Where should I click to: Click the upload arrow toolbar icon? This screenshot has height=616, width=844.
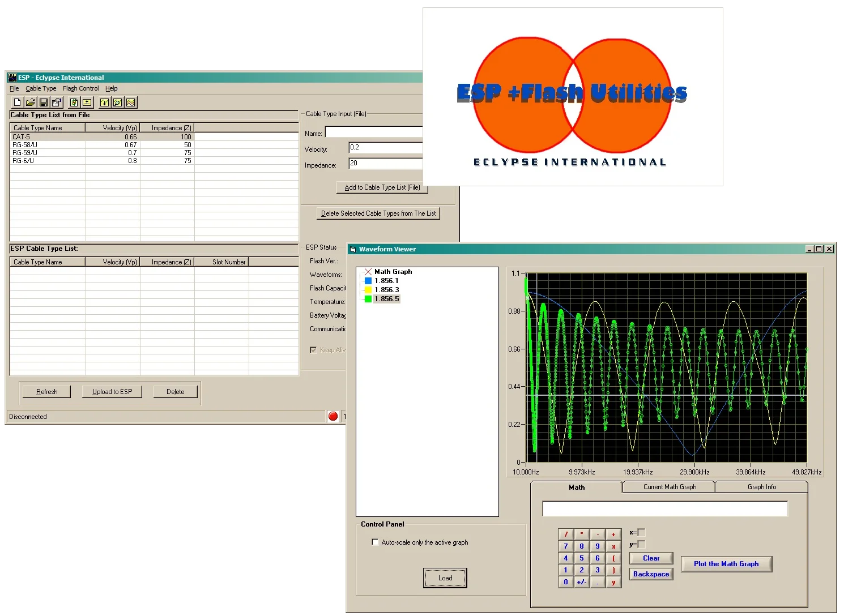pos(87,102)
